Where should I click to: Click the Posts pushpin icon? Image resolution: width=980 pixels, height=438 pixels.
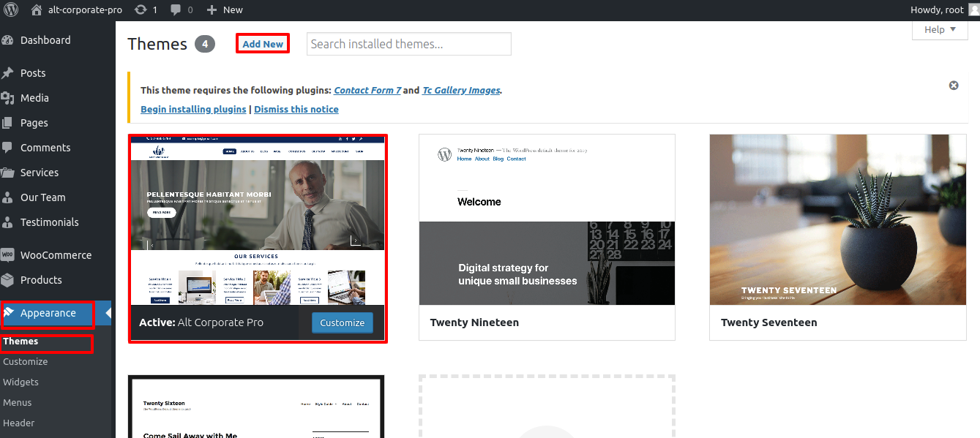click(x=8, y=73)
